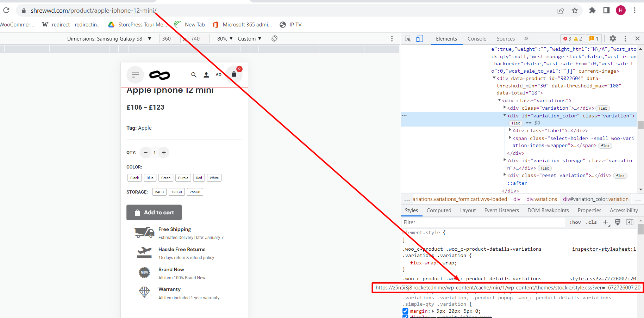Expand the margin shorthand property triangle

pos(433,311)
